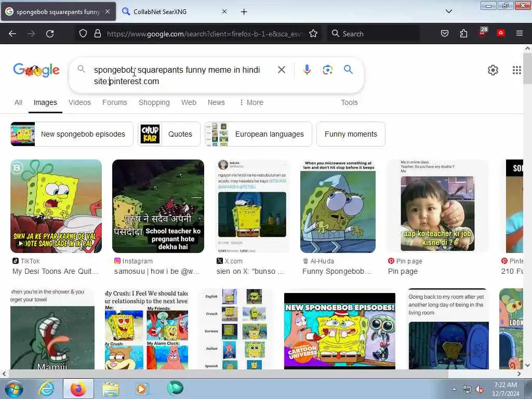Open the Al-Huda Funny Spongebob image
The height and width of the screenshot is (399, 532).
[x=338, y=206]
